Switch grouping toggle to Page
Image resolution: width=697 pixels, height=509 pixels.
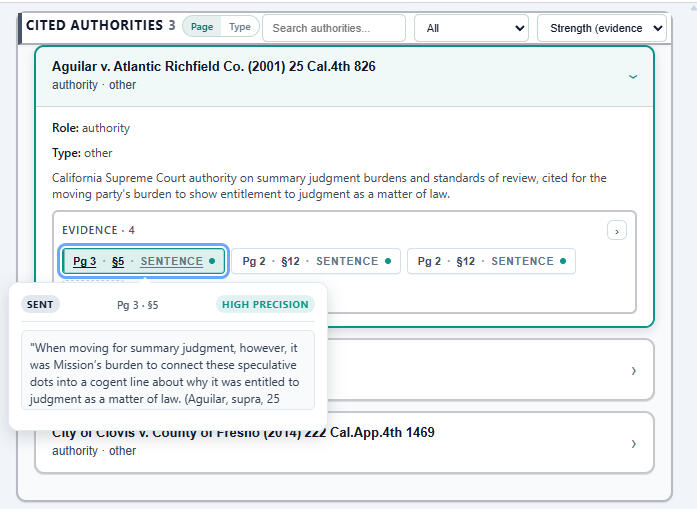pos(202,27)
